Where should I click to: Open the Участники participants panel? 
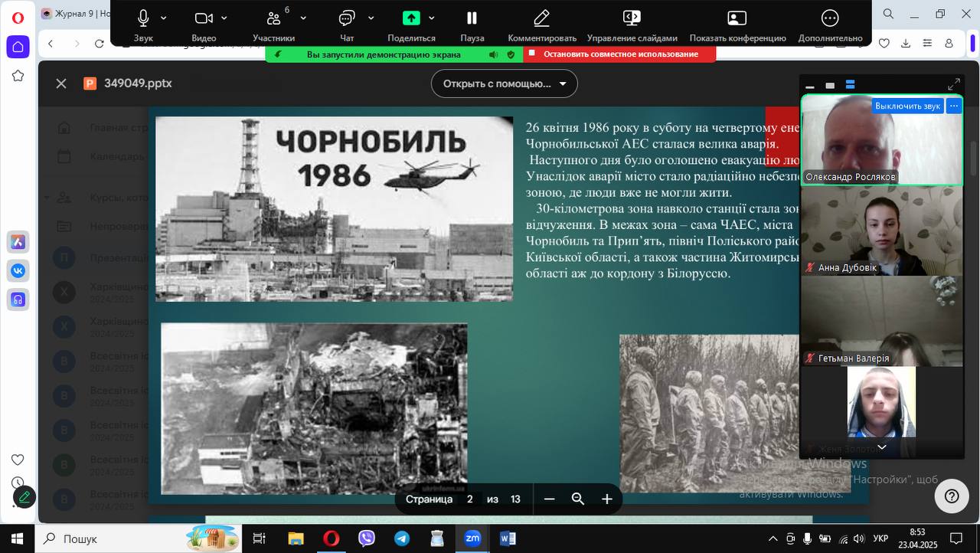tap(273, 25)
